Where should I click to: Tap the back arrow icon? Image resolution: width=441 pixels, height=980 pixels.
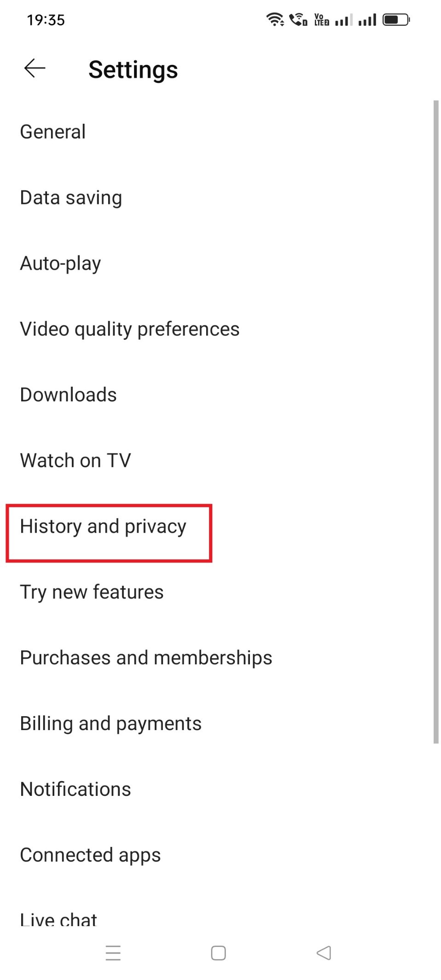pyautogui.click(x=35, y=69)
